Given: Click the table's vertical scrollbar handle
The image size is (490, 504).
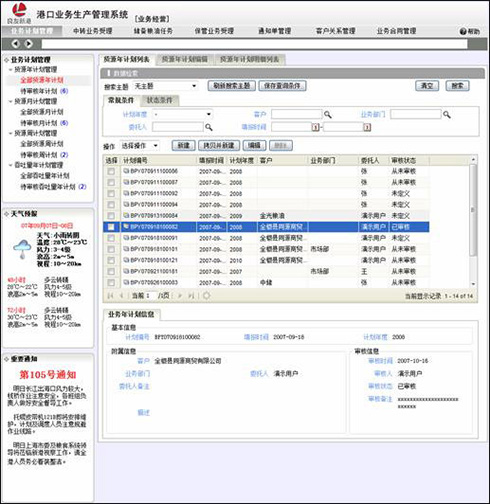Looking at the screenshot, I should pos(473,210).
